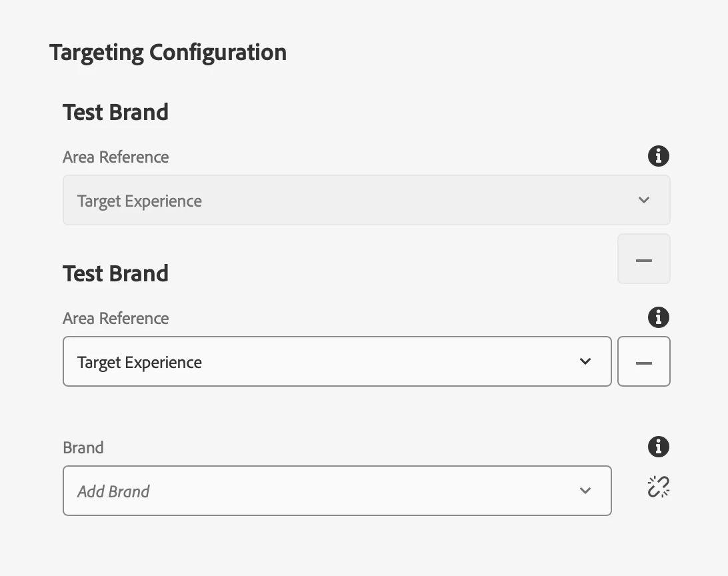Image resolution: width=728 pixels, height=576 pixels.
Task: Click chevron of the greyed-out Target Experience dropdown
Action: [643, 200]
